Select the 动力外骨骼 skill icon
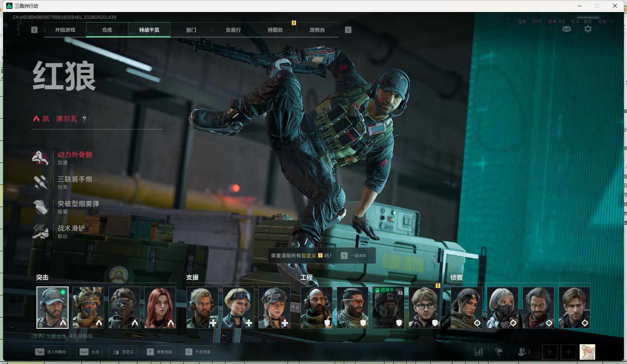 (x=40, y=158)
